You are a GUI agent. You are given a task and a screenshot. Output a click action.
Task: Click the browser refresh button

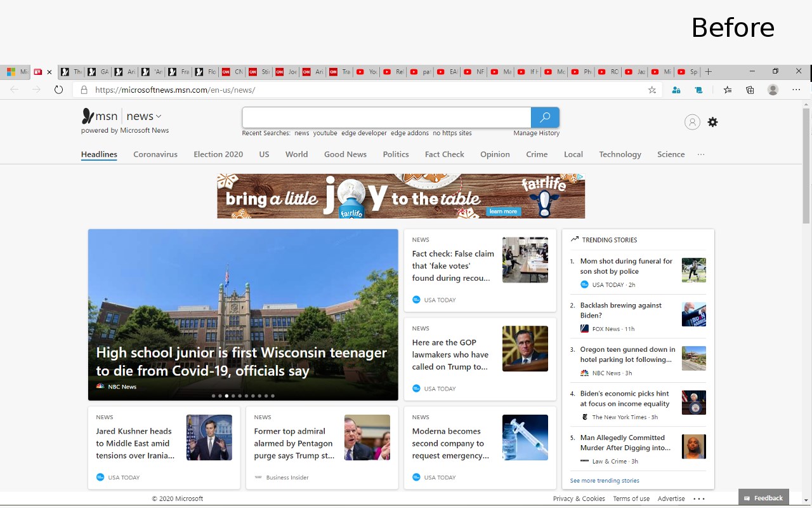click(58, 90)
